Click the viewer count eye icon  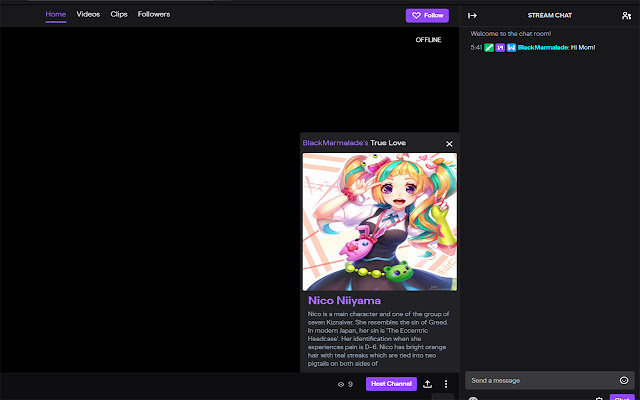(341, 384)
